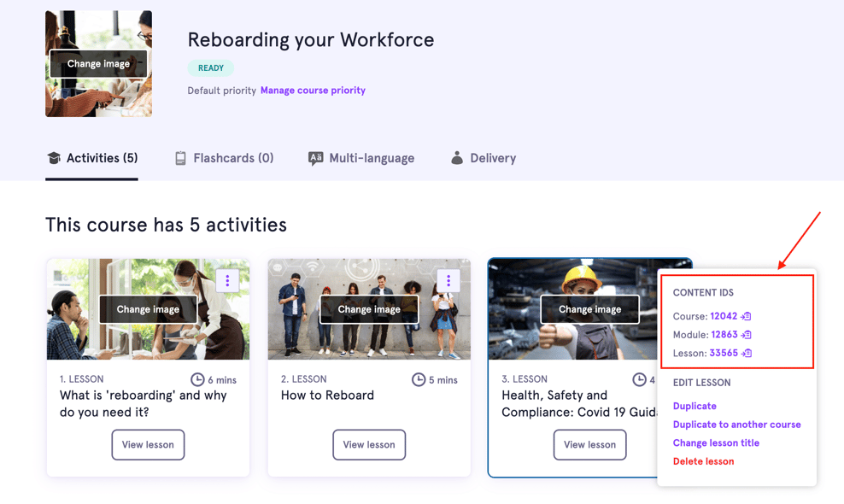The height and width of the screenshot is (504, 844).
Task: Open the Multi-language tab
Action: click(361, 158)
